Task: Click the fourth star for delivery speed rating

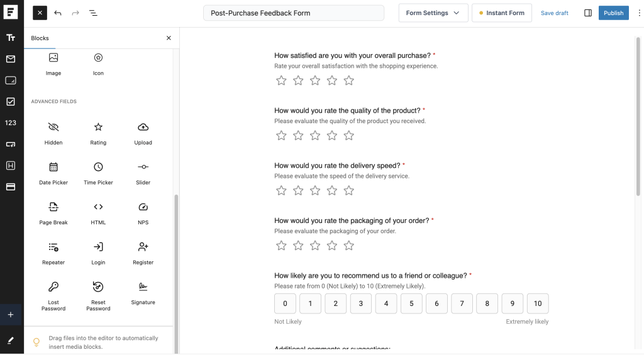Action: click(x=332, y=190)
